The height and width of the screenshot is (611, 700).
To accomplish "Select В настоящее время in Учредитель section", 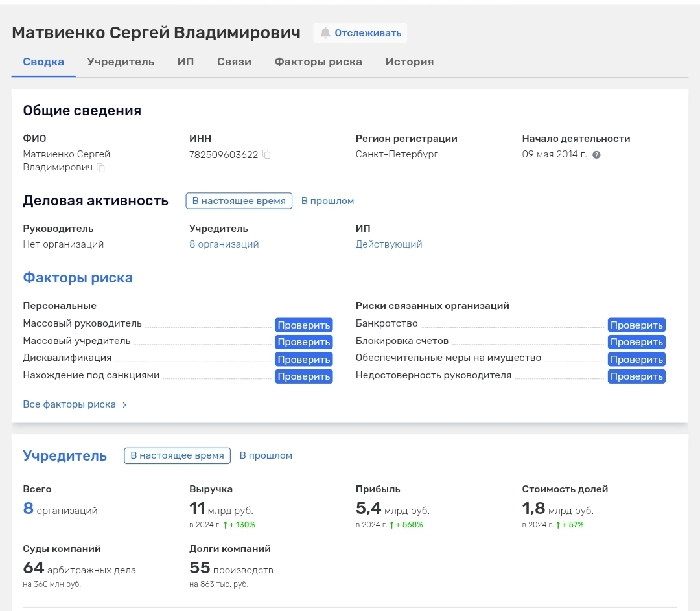I will [x=178, y=455].
